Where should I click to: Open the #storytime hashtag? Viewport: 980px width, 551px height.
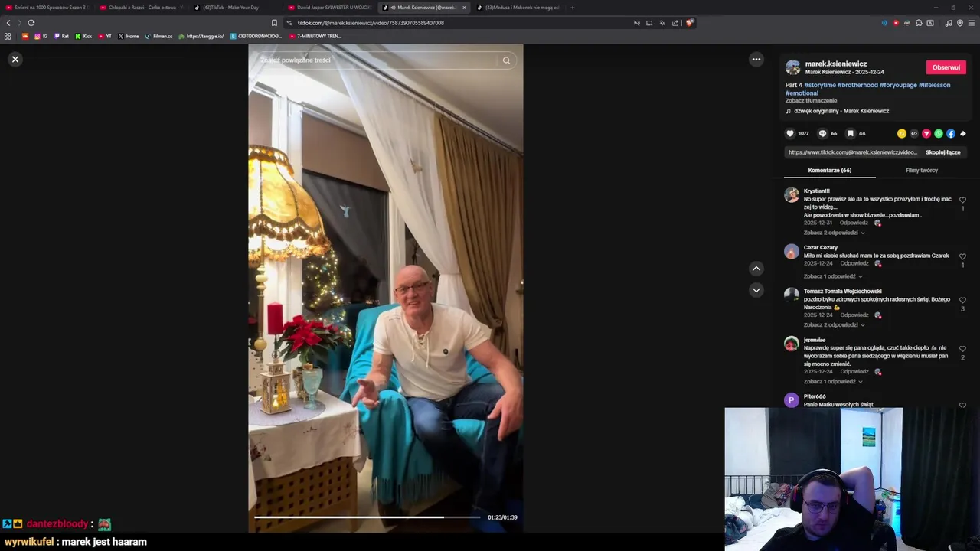tap(820, 85)
